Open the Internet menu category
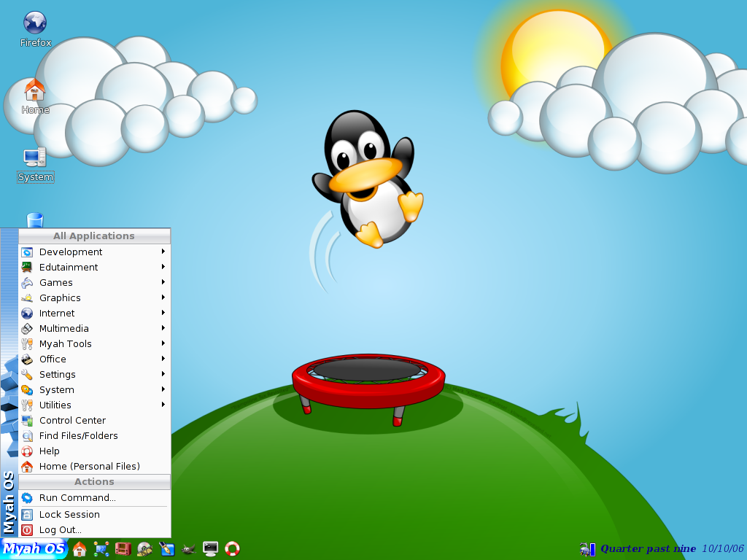This screenshot has width=747, height=560. [94, 313]
